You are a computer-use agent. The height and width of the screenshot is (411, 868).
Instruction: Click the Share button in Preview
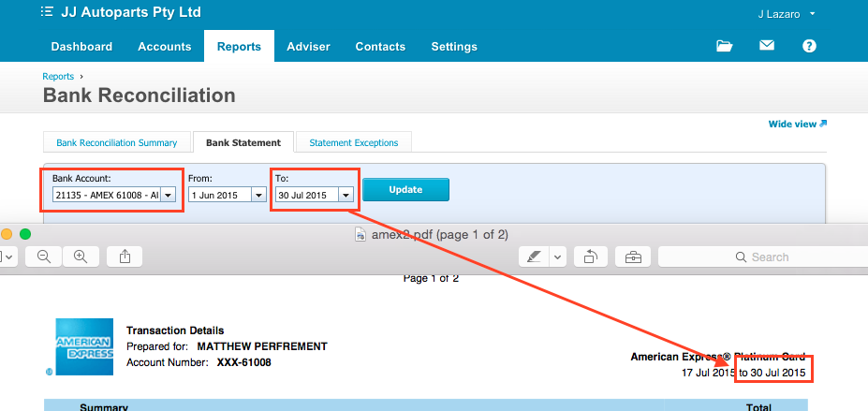pos(125,257)
